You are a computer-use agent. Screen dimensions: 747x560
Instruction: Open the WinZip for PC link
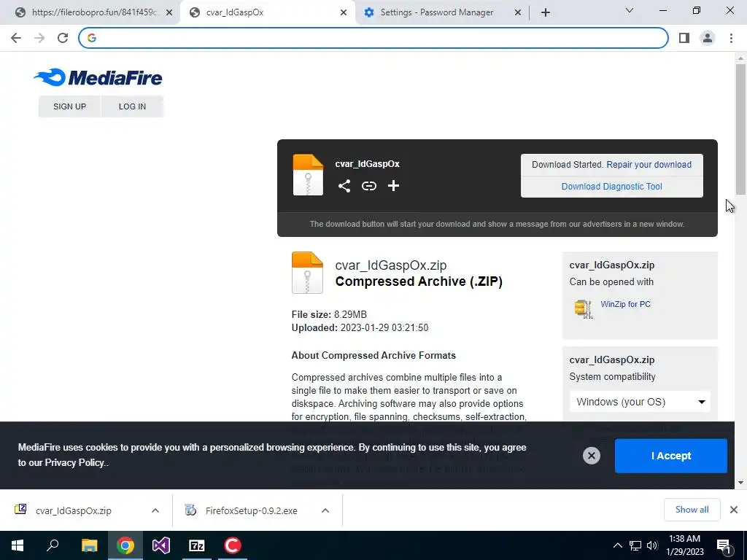pos(625,304)
